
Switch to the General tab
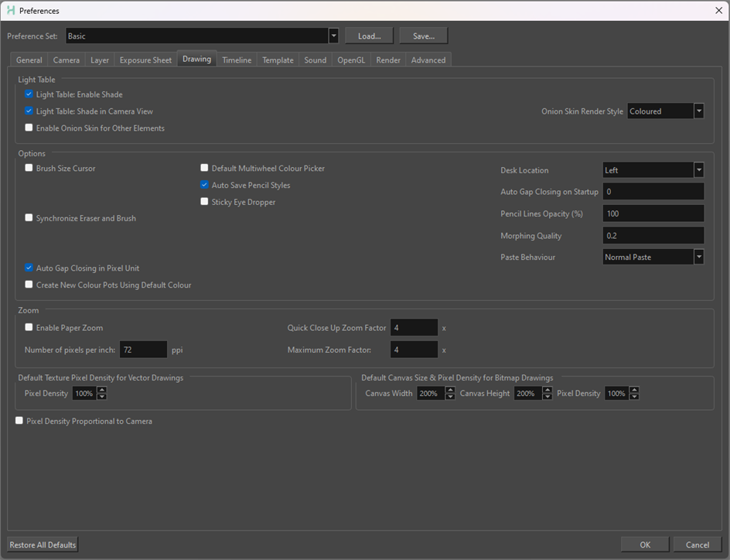coord(29,60)
